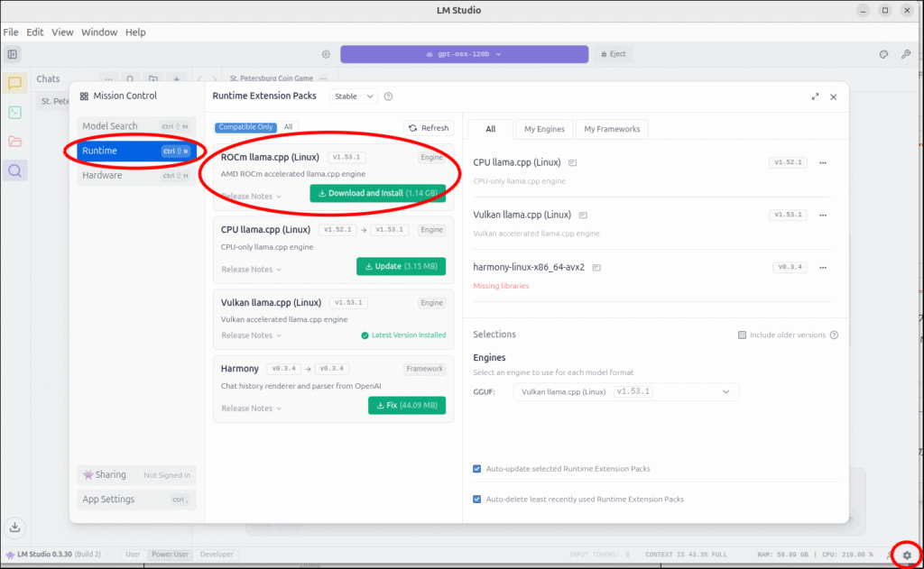Toggle Auto-update selected Runtime Extension Packs
Image resolution: width=924 pixels, height=569 pixels.
tap(477, 469)
